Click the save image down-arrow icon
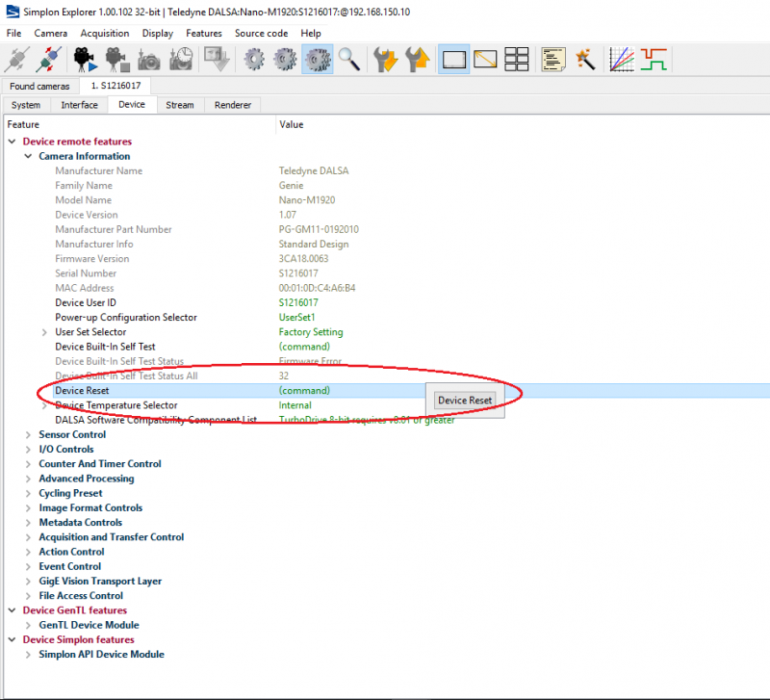Viewport: 770px width, 700px height. 217,60
